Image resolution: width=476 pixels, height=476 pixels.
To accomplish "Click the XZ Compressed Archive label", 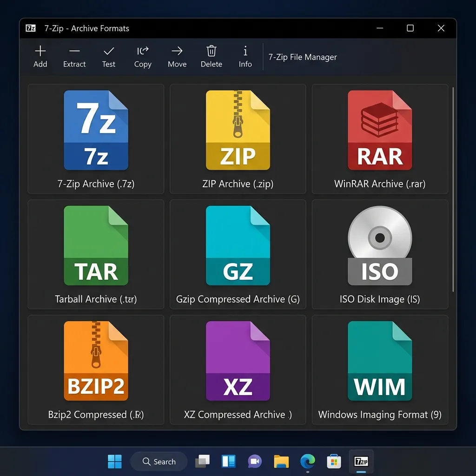I will [238, 415].
